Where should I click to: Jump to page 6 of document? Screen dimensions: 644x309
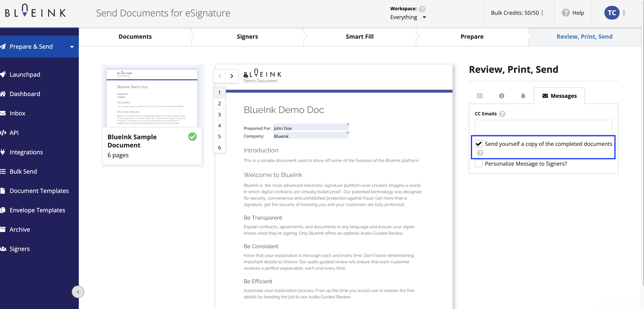pos(219,148)
